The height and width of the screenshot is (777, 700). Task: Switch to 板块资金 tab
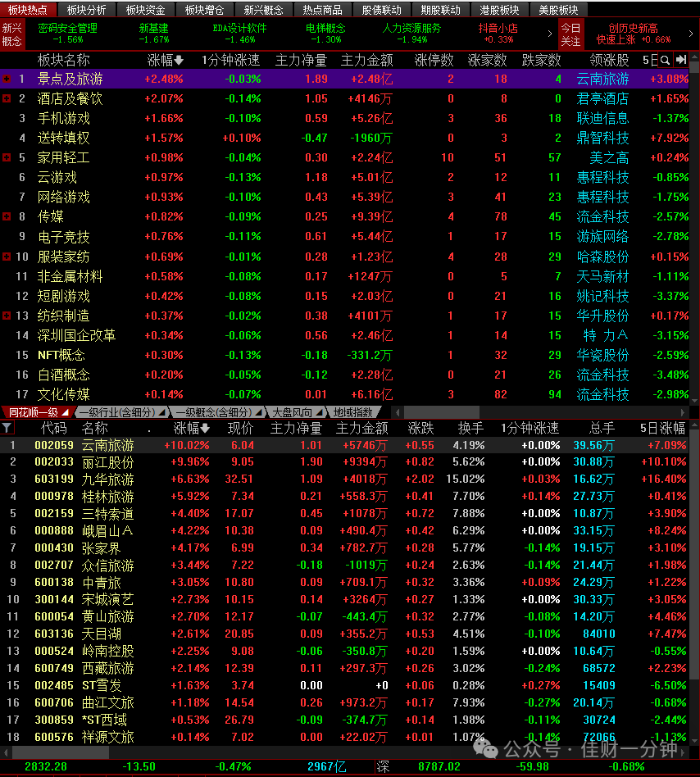click(145, 9)
